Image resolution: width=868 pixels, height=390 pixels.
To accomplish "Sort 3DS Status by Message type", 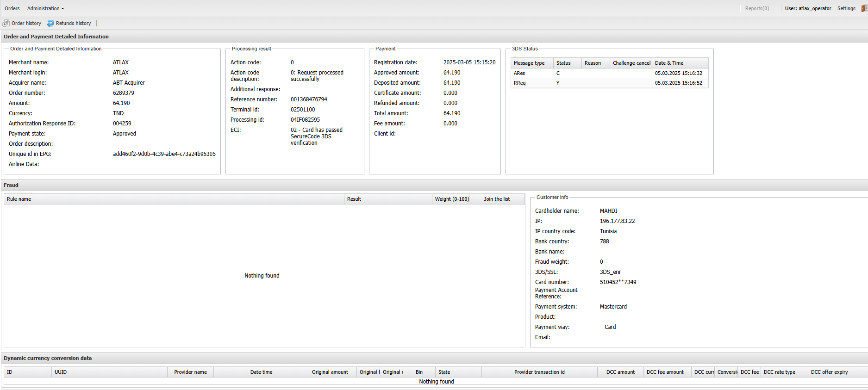I will coord(529,63).
